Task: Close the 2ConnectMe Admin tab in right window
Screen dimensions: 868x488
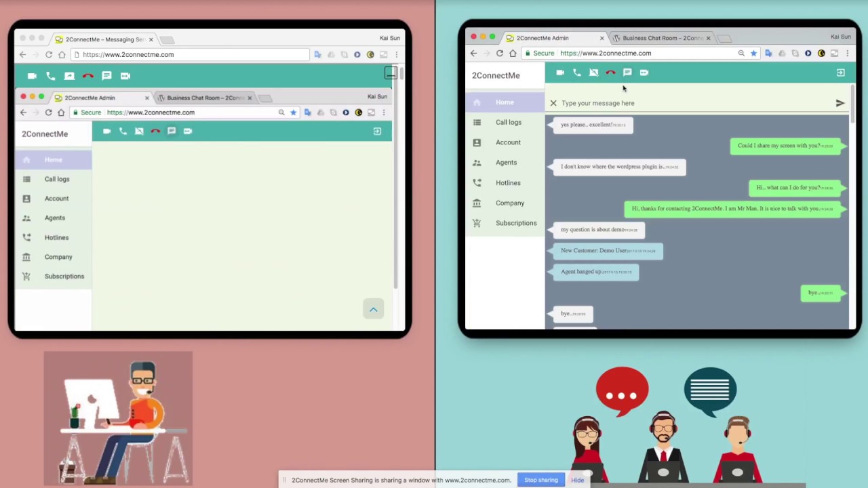Action: click(601, 38)
